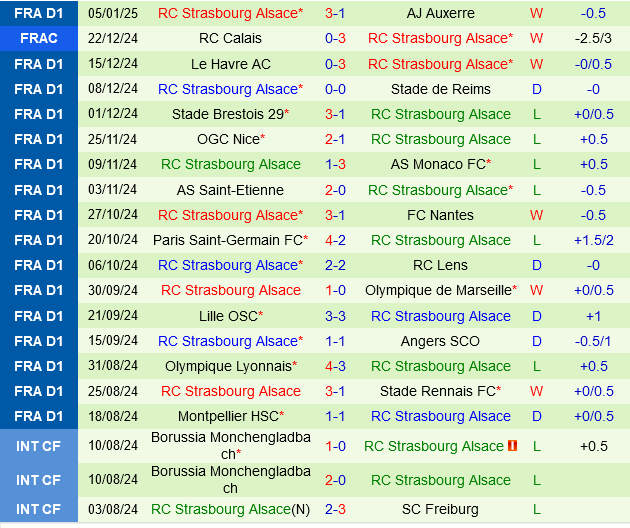
Task: Open Olympique de Marseille team page
Action: click(x=437, y=290)
